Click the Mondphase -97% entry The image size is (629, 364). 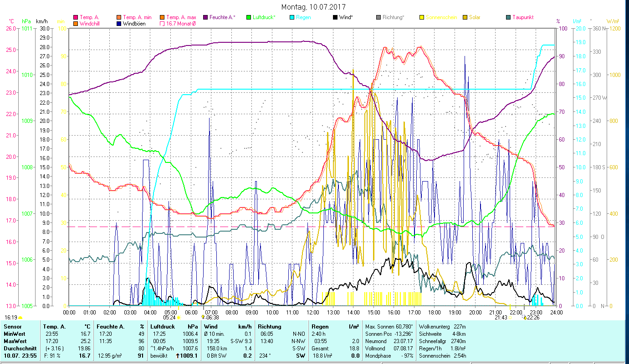(x=389, y=355)
